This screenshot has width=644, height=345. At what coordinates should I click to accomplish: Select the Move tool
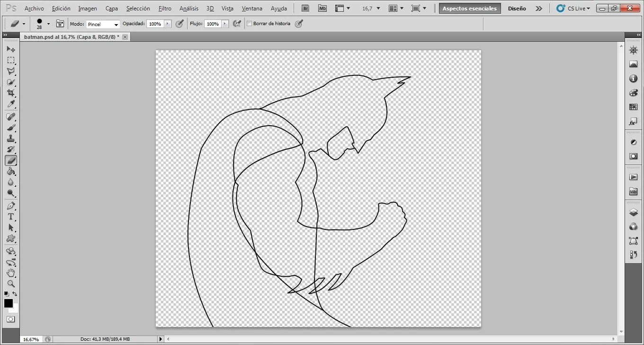(10, 49)
